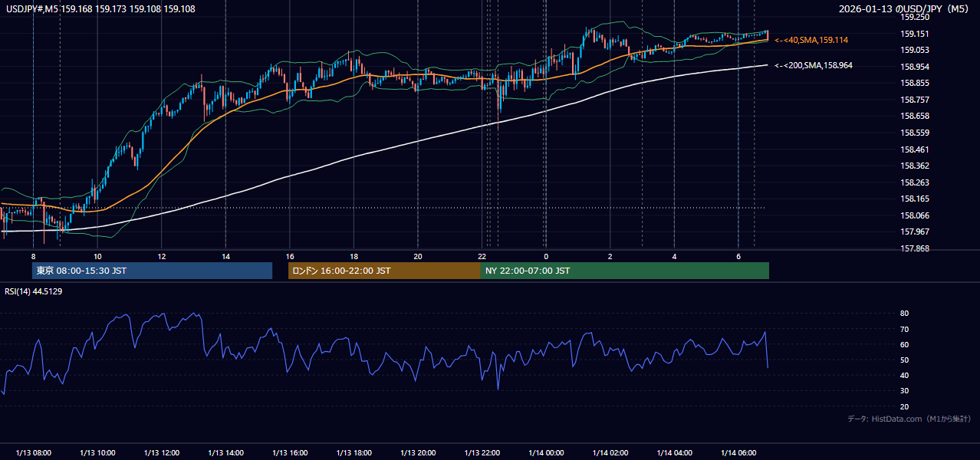Click the 1/14 04:00 date label
The height and width of the screenshot is (460, 980).
[674, 453]
